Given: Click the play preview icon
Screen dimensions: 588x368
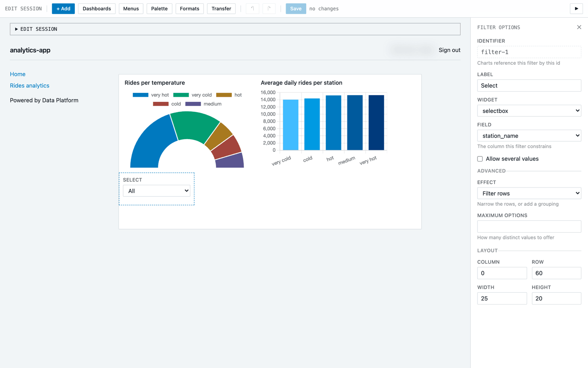Looking at the screenshot, I should pos(576,8).
